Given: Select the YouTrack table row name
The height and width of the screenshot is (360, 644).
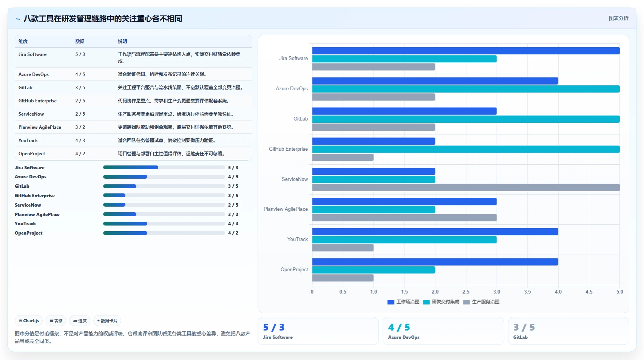Looking at the screenshot, I should coord(28,141).
